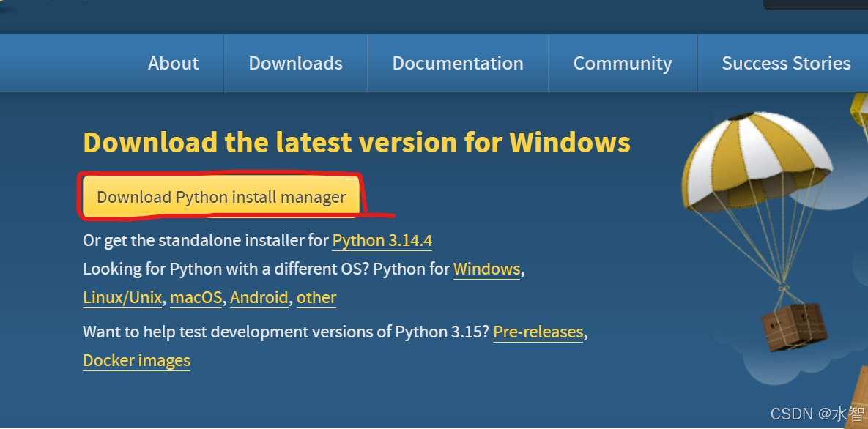This screenshot has height=429, width=868.
Task: Click Download Python install manager button
Action: [x=221, y=197]
